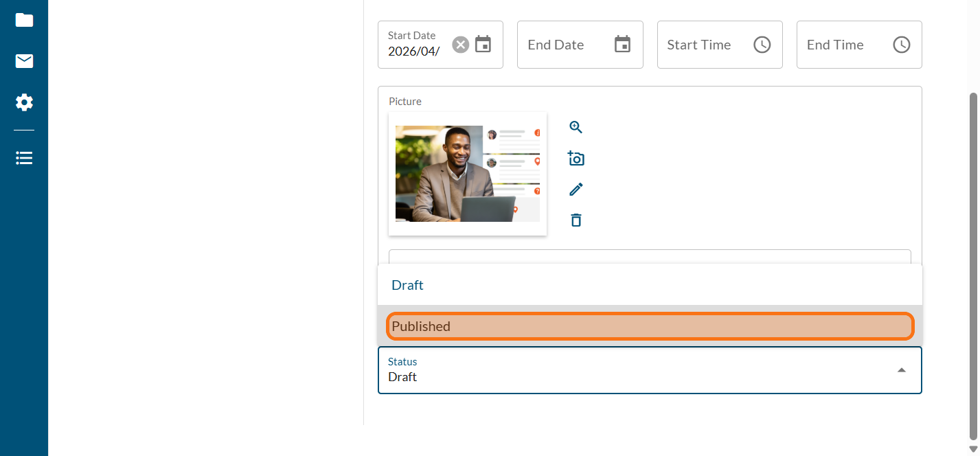Collapse the Status dropdown arrow

coord(901,370)
